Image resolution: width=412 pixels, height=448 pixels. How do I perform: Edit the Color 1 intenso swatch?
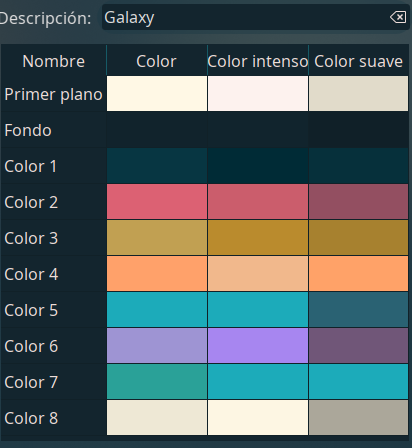(x=258, y=166)
